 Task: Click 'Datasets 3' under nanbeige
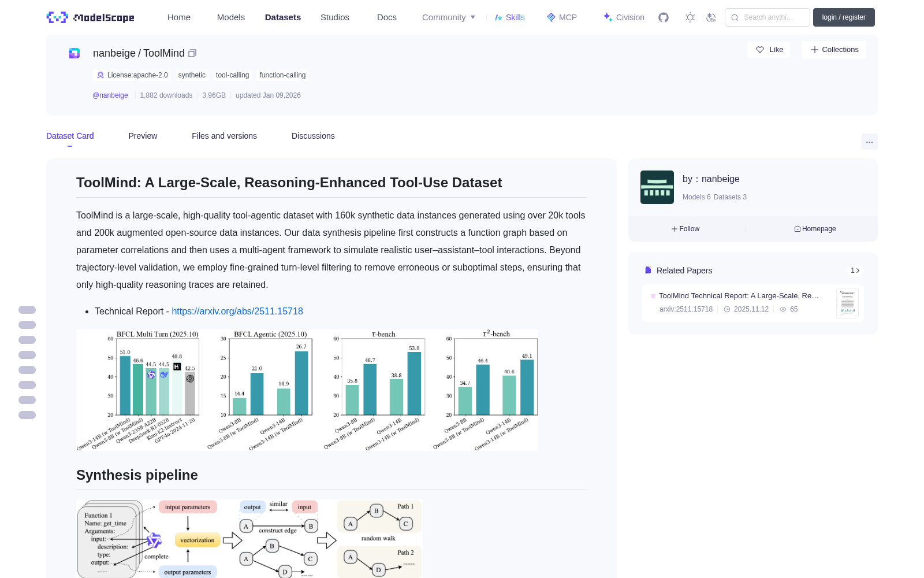[730, 197]
